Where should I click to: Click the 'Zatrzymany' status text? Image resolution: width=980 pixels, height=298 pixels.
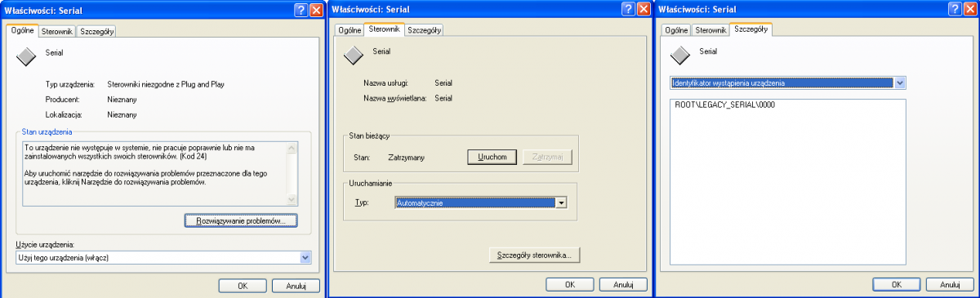tap(407, 157)
